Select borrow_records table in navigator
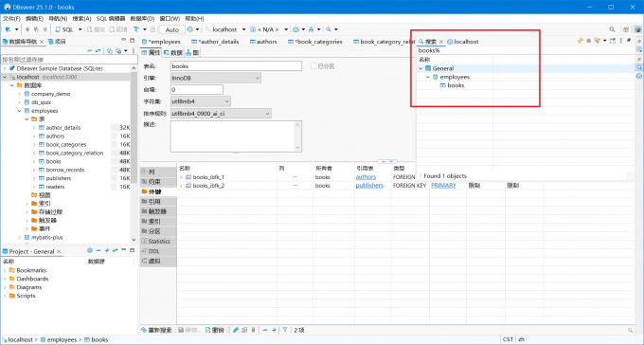 tap(65, 170)
